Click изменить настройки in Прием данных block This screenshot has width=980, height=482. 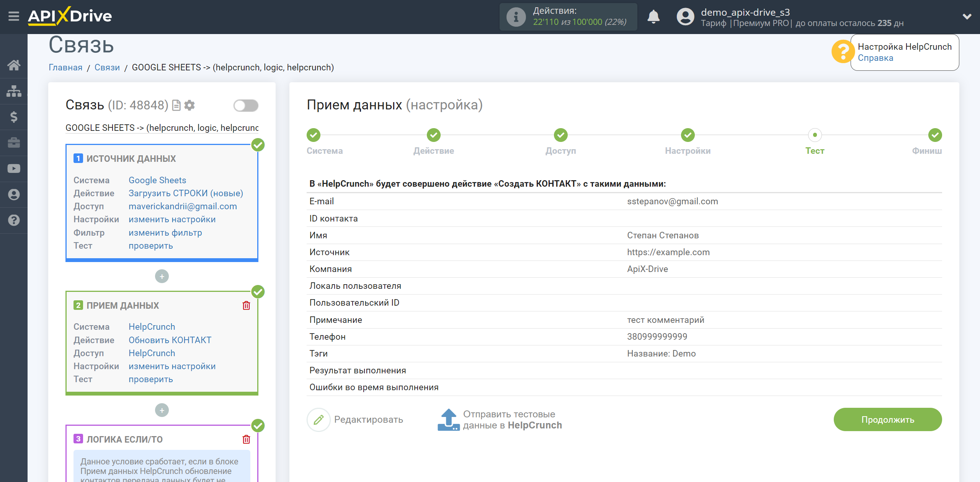tap(172, 366)
